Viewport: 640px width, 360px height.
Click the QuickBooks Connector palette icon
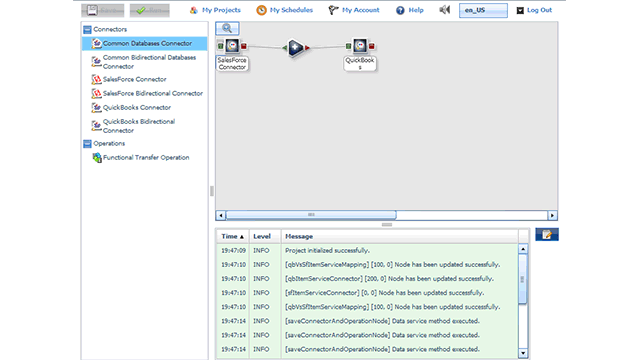pyautogui.click(x=96, y=108)
